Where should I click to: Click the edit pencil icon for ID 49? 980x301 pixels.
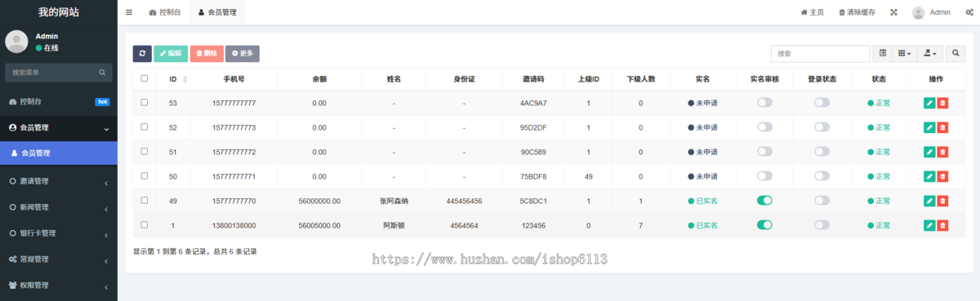(x=929, y=201)
